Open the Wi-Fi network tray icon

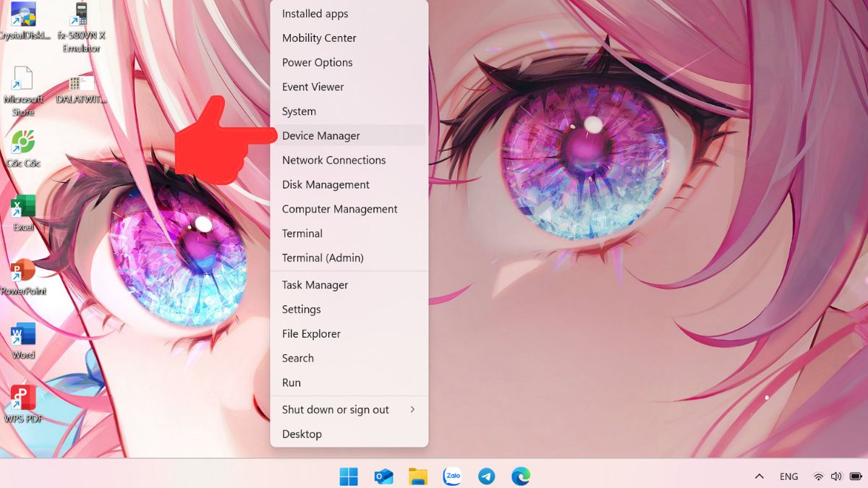click(x=818, y=476)
